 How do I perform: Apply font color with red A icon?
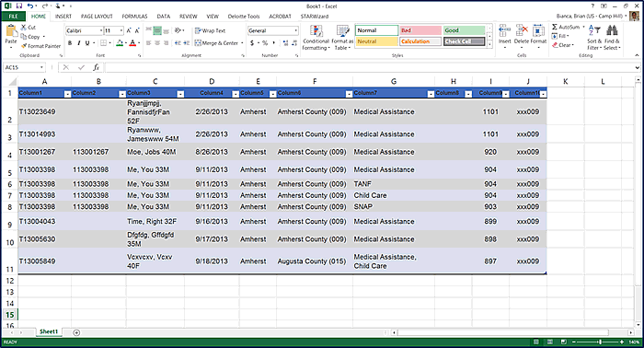click(x=132, y=42)
